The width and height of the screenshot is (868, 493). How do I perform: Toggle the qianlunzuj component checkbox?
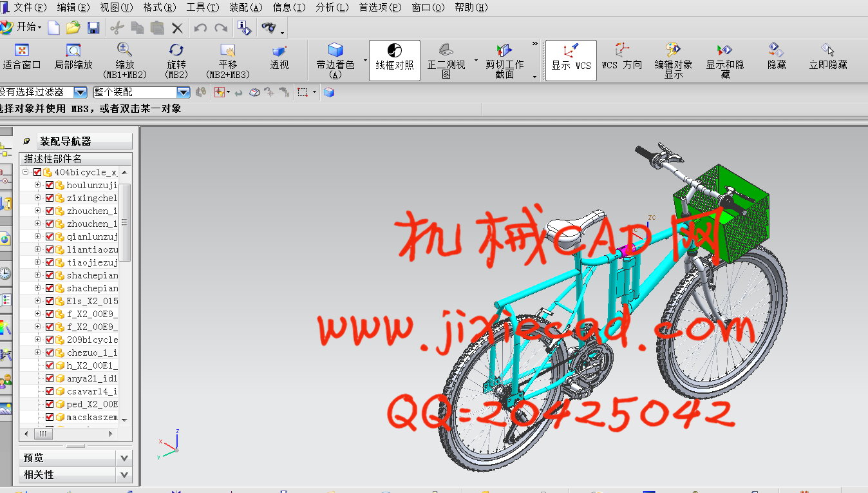point(50,237)
